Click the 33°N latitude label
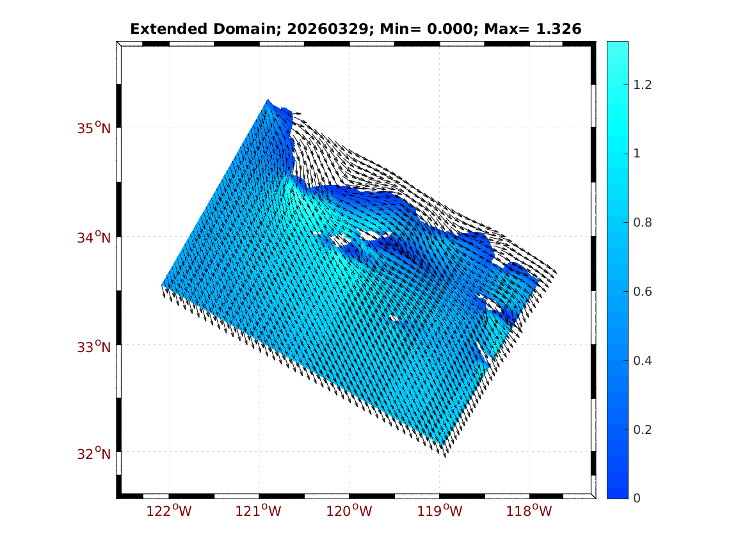This screenshot has width=747, height=560. point(94,348)
